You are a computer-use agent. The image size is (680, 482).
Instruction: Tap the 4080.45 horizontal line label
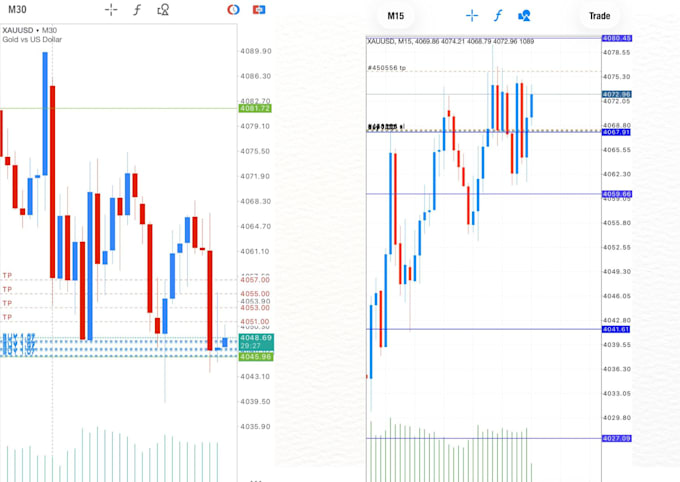coord(617,38)
